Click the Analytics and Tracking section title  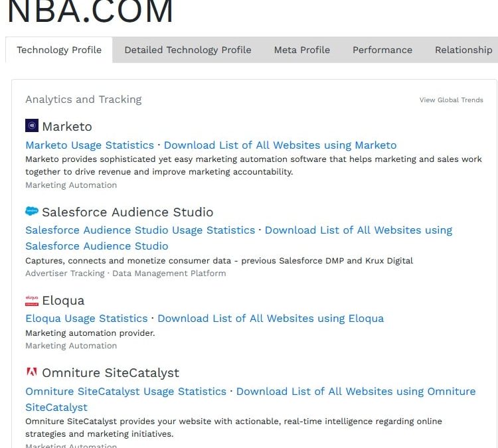click(x=84, y=100)
